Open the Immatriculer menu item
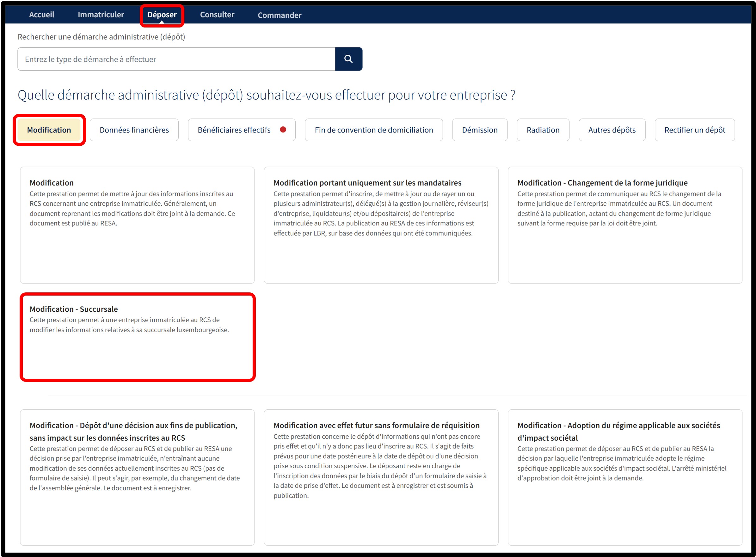This screenshot has height=557, width=756. click(x=101, y=15)
